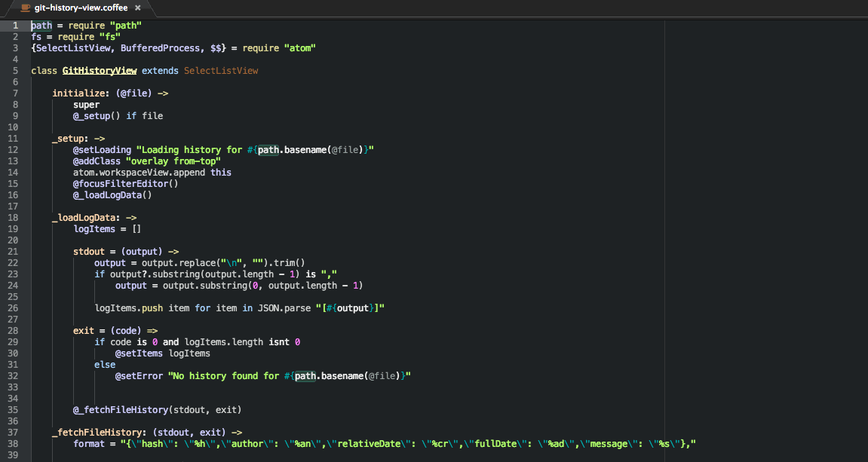868x462 pixels.
Task: Click line number 37 in the gutter
Action: tap(13, 432)
